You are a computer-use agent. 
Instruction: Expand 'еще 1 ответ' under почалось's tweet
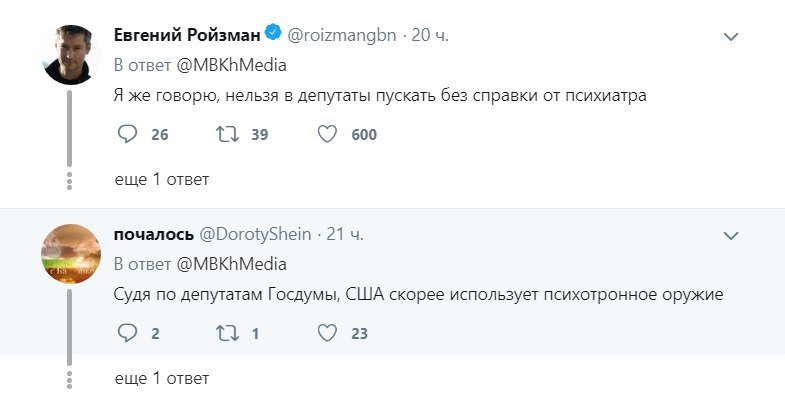tap(162, 379)
